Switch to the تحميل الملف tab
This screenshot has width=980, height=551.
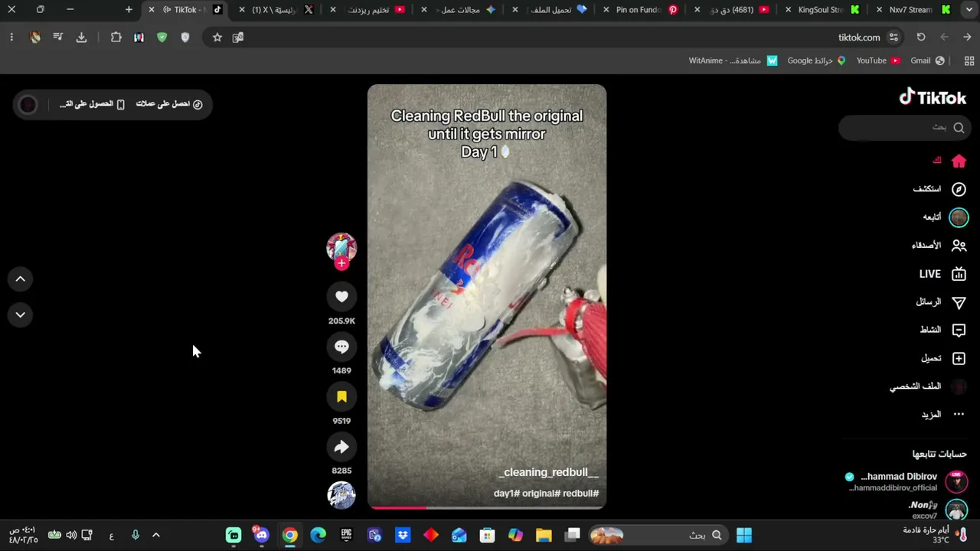(x=551, y=10)
